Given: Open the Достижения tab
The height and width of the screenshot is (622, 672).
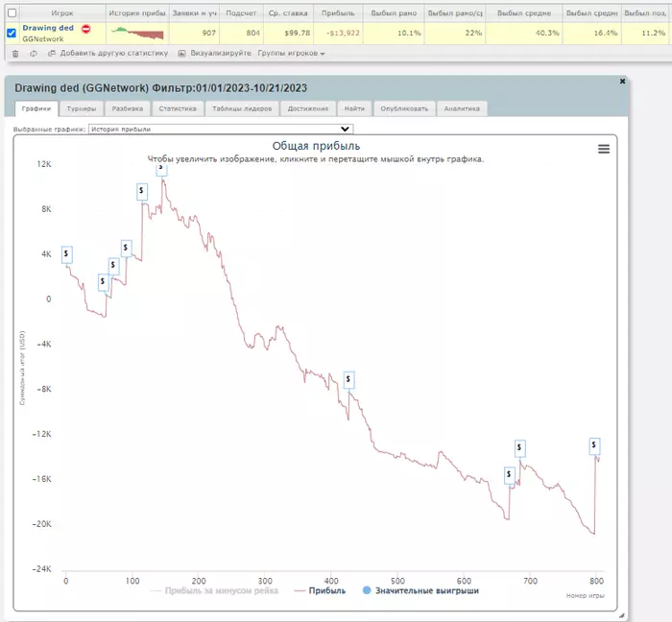Looking at the screenshot, I should [308, 108].
